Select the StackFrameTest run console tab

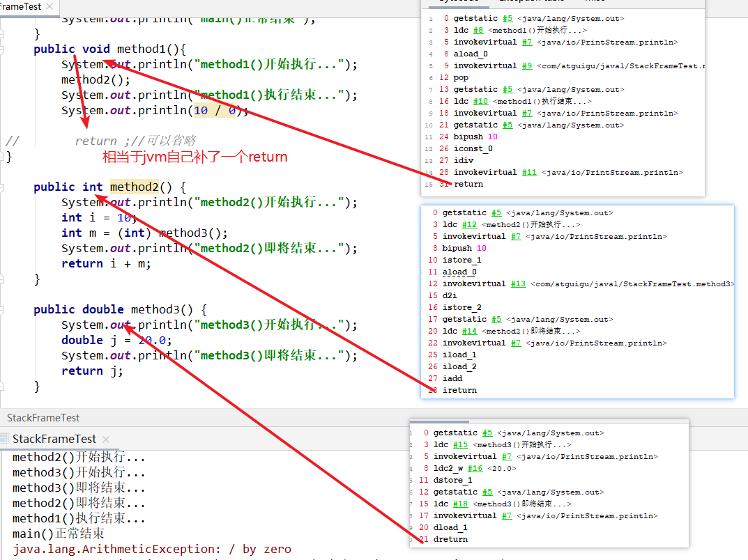54,439
